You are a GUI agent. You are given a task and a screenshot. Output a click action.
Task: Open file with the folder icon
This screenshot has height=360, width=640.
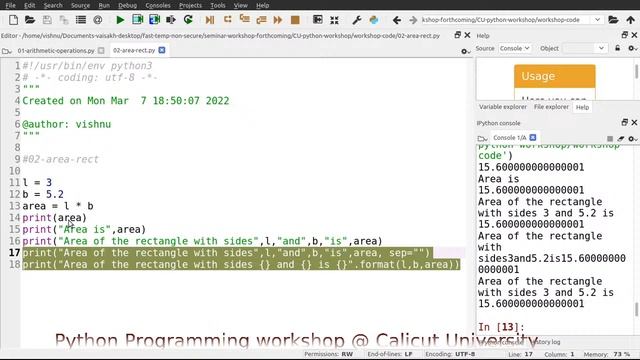pos(30,20)
